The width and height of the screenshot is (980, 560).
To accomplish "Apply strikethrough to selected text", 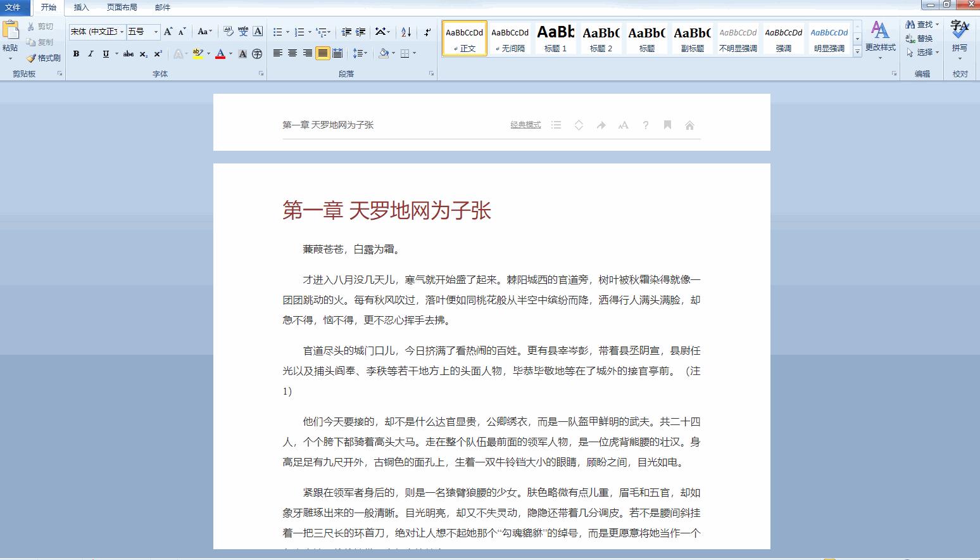I will 128,54.
